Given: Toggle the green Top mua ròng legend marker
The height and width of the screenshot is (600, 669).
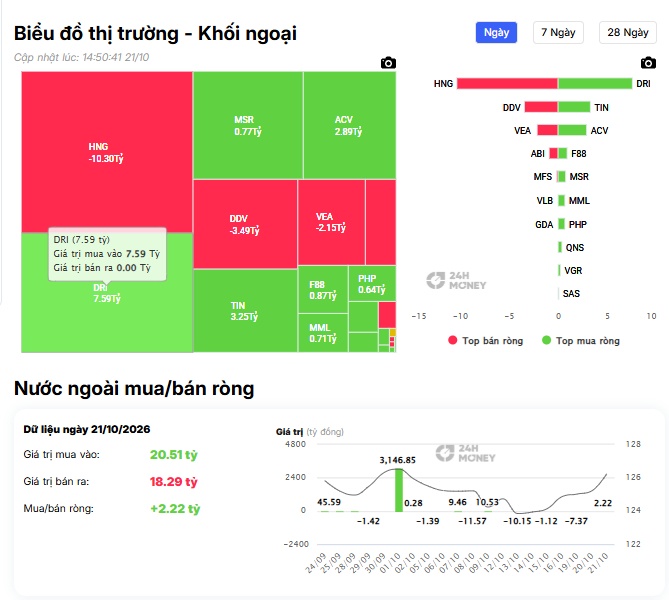Looking at the screenshot, I should [x=546, y=340].
